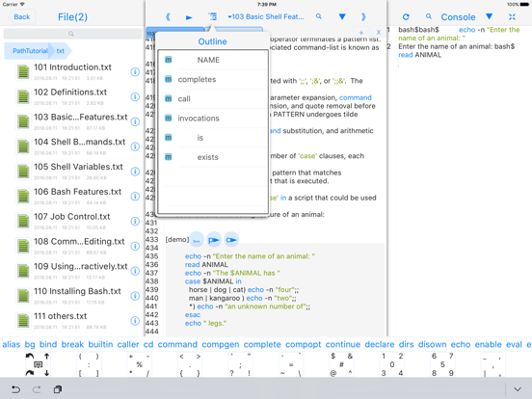Redo using keyboard bar arrow

tap(37, 389)
